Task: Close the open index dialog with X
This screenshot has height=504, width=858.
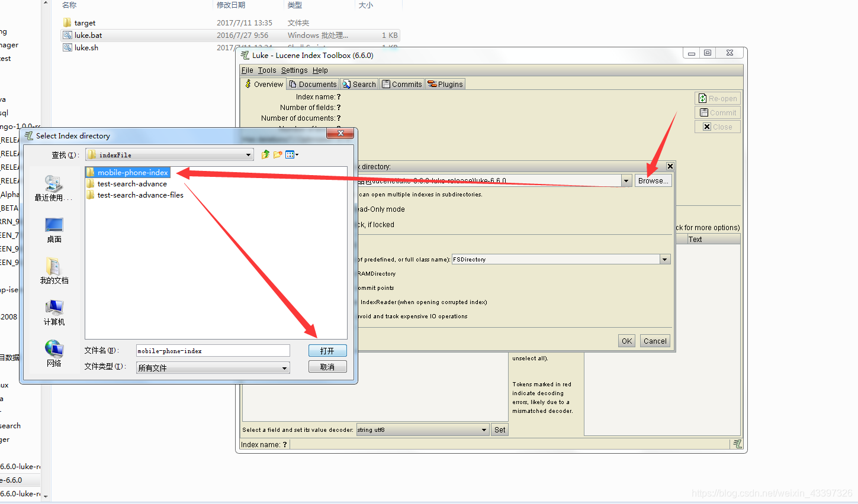Action: click(670, 166)
